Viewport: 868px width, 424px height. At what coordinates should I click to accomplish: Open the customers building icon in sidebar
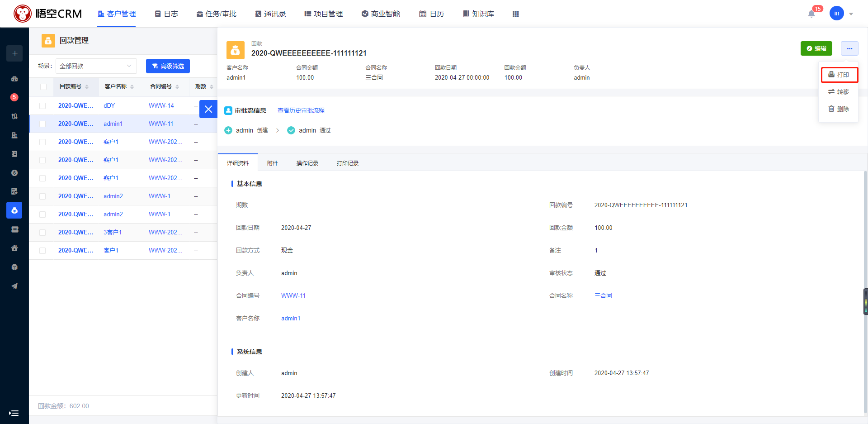(14, 135)
